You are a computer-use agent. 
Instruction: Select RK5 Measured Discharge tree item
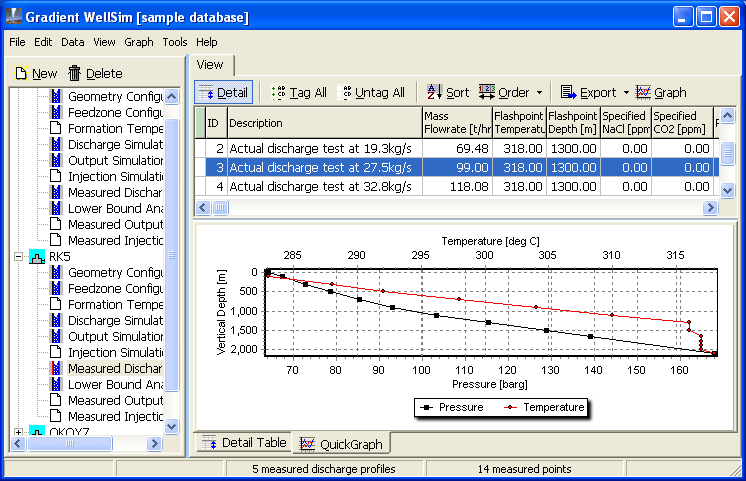point(115,369)
